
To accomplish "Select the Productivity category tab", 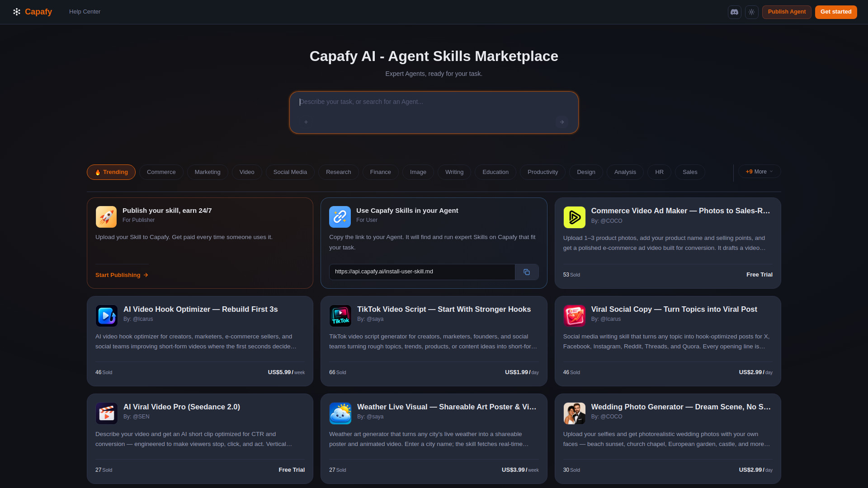I will [x=543, y=172].
